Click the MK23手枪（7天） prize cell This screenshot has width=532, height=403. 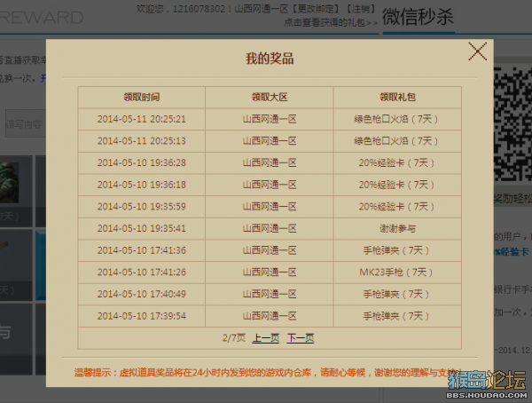pos(397,272)
